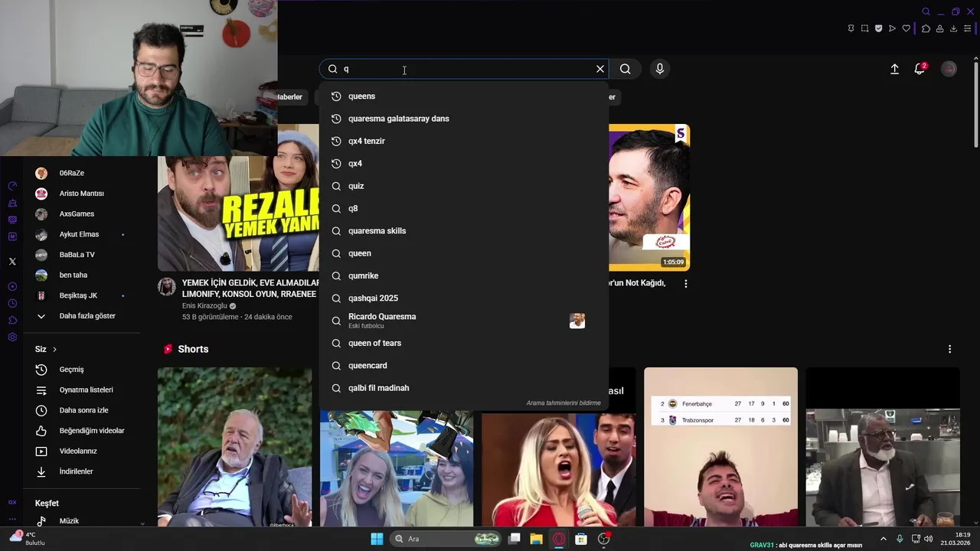Open the YouTube account avatar menu
This screenshot has width=980, height=551.
click(x=949, y=69)
